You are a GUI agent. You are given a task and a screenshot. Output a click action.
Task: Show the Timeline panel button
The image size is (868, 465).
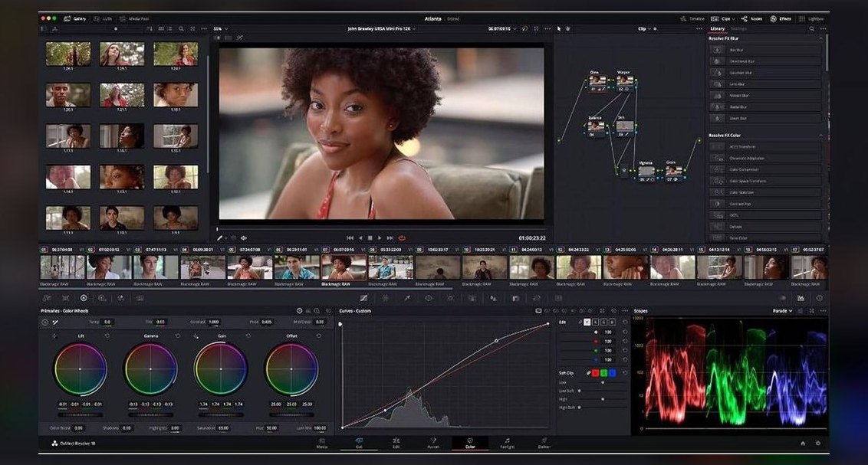692,18
